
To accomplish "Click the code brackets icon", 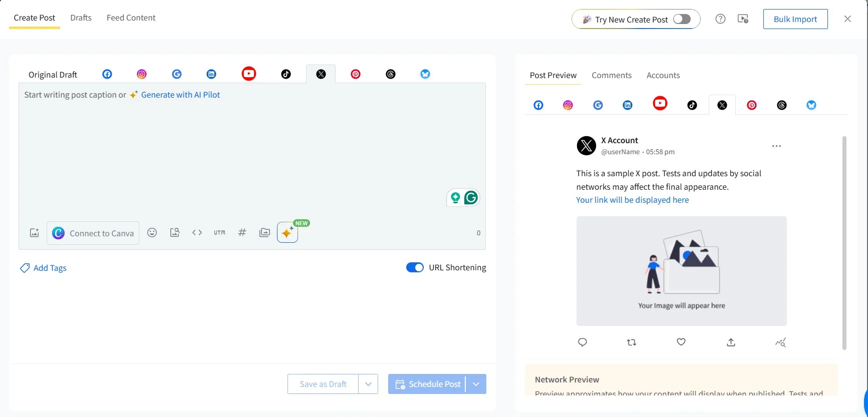I will pyautogui.click(x=197, y=232).
